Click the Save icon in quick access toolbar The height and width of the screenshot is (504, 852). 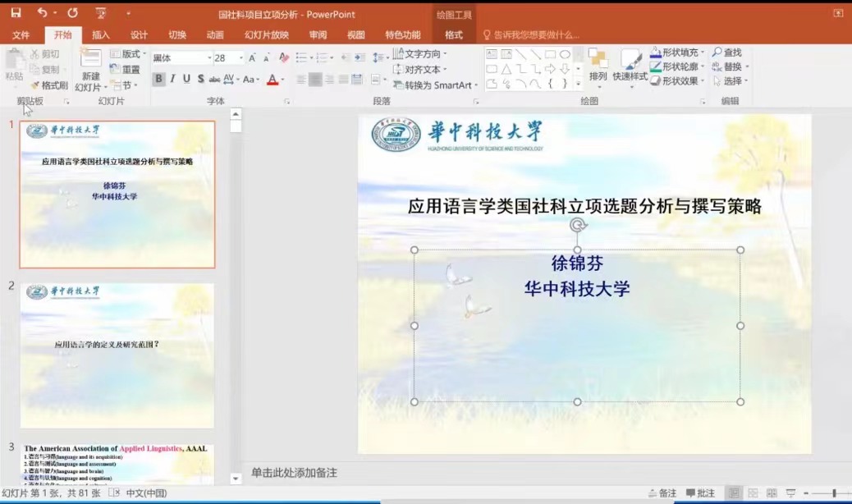coord(16,13)
